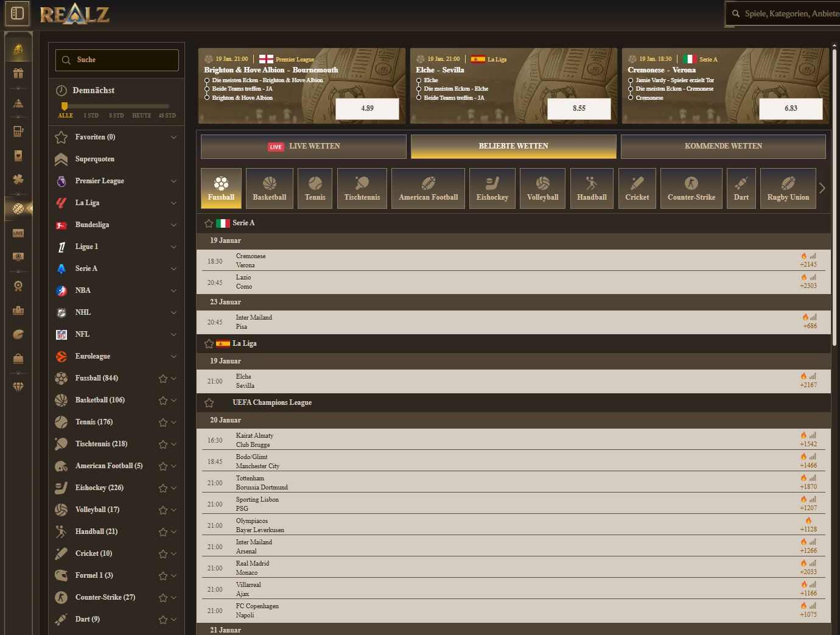This screenshot has height=635, width=840.
Task: Star the Serie A league as favorite
Action: tap(208, 223)
